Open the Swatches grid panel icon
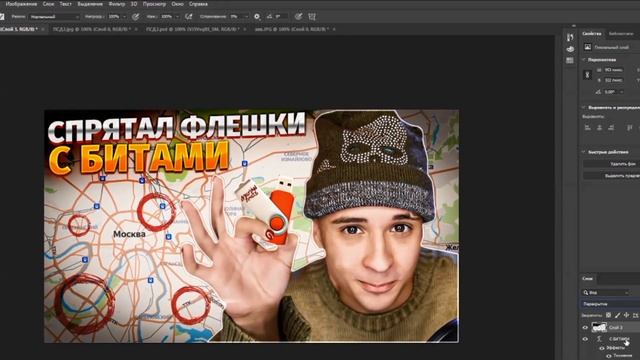This screenshot has width=640, height=360. pos(570,60)
